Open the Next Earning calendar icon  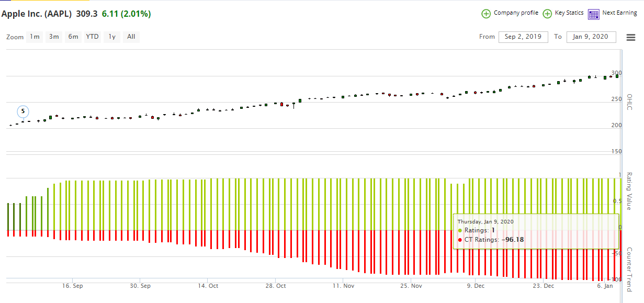point(593,14)
